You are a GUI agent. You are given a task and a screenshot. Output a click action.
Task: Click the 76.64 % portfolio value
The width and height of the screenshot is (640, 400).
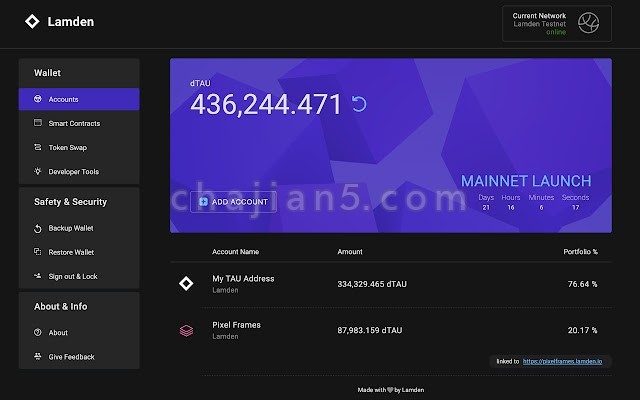click(x=582, y=284)
